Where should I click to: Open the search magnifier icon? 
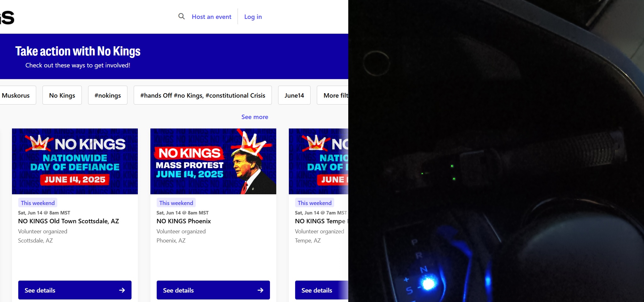click(182, 16)
